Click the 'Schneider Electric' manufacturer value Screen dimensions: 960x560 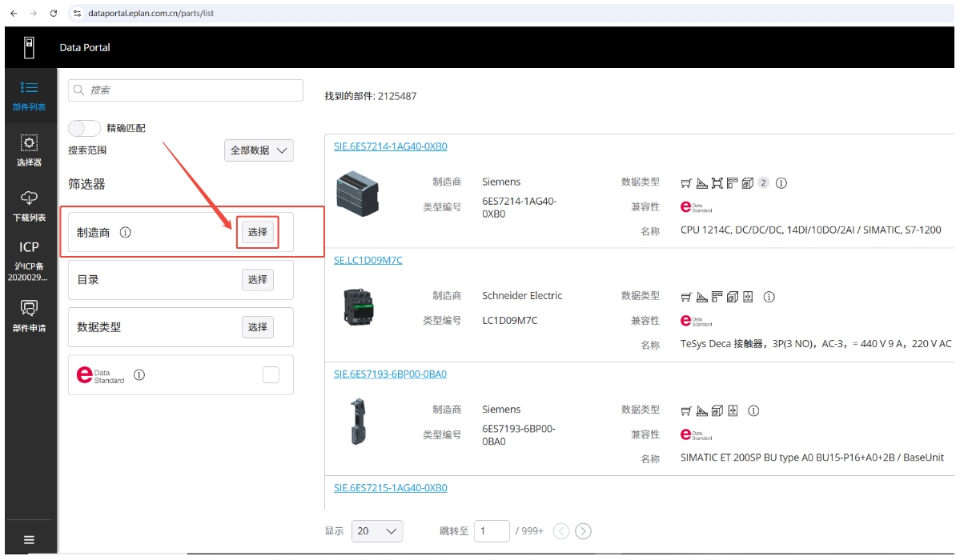[521, 296]
